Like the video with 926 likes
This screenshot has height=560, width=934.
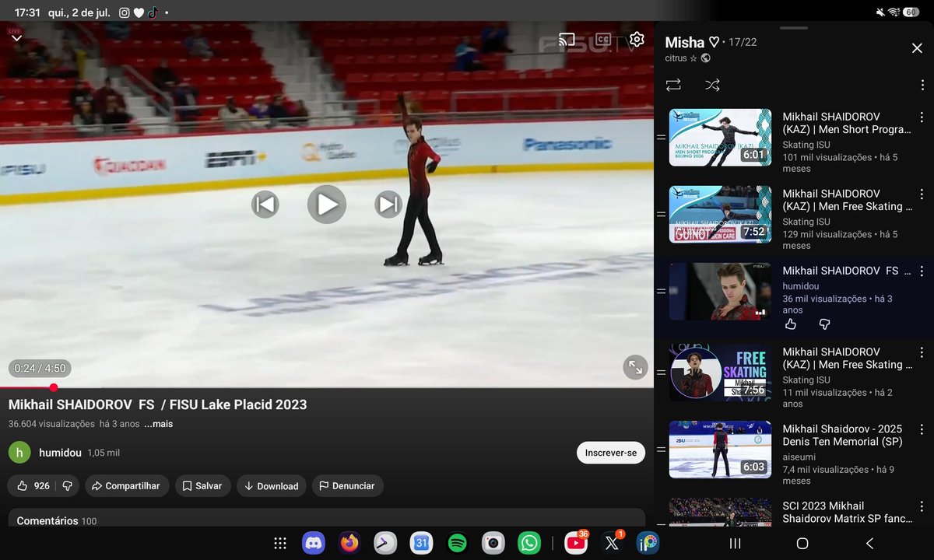pos(32,486)
